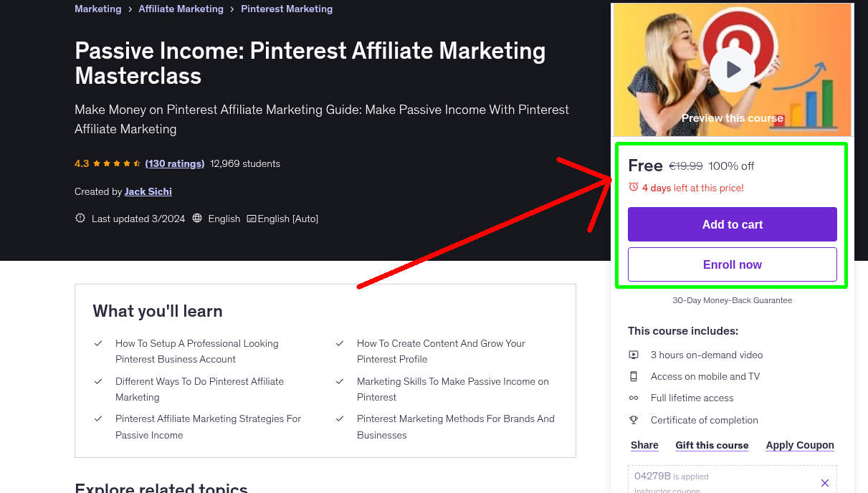Click the 04279B is applied text
The height and width of the screenshot is (493, 868).
[x=672, y=476]
